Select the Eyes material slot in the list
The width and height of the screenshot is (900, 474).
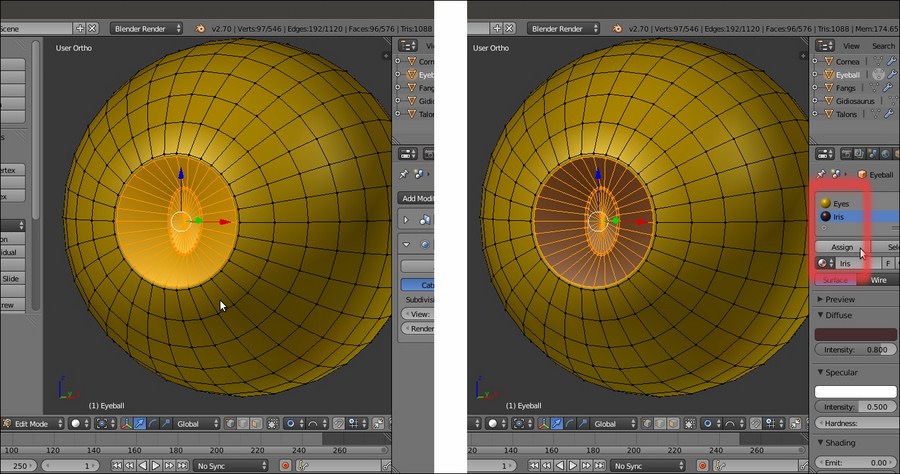[x=840, y=203]
